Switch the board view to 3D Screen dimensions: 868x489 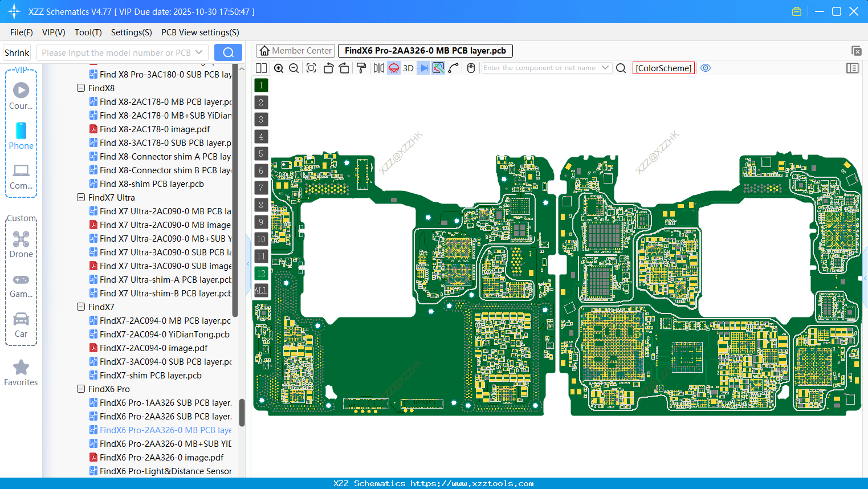tap(407, 68)
